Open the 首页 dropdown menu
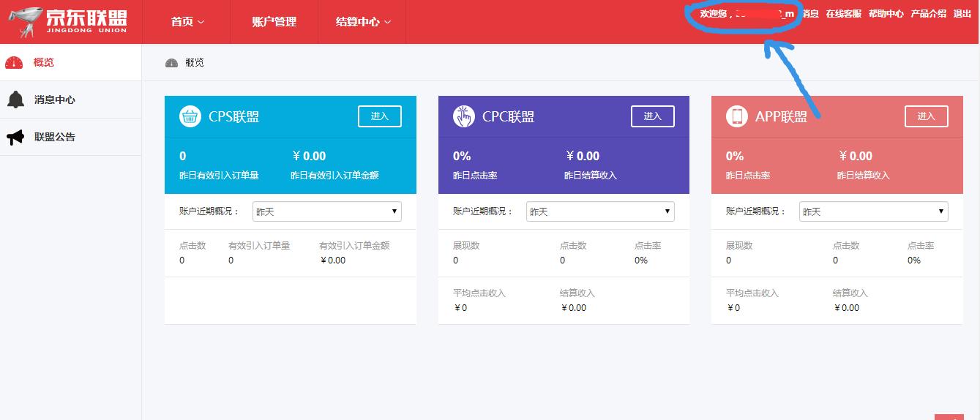The height and width of the screenshot is (420, 980). click(x=187, y=22)
